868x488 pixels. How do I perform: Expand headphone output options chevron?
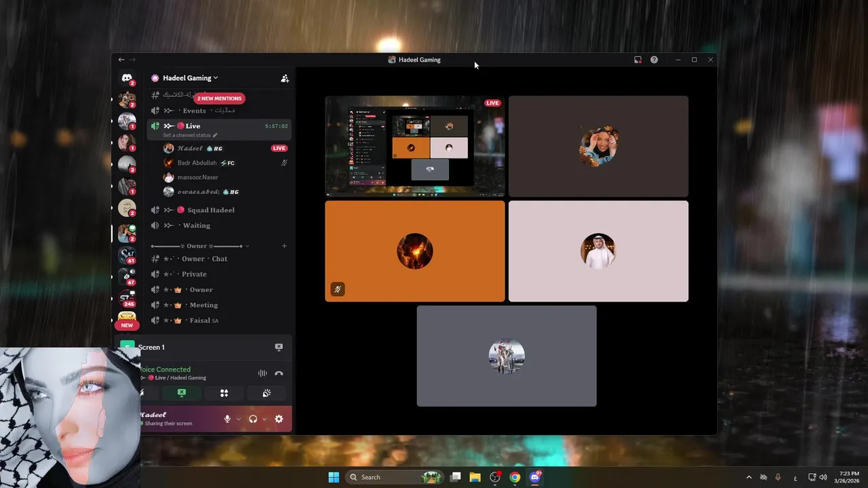(264, 419)
